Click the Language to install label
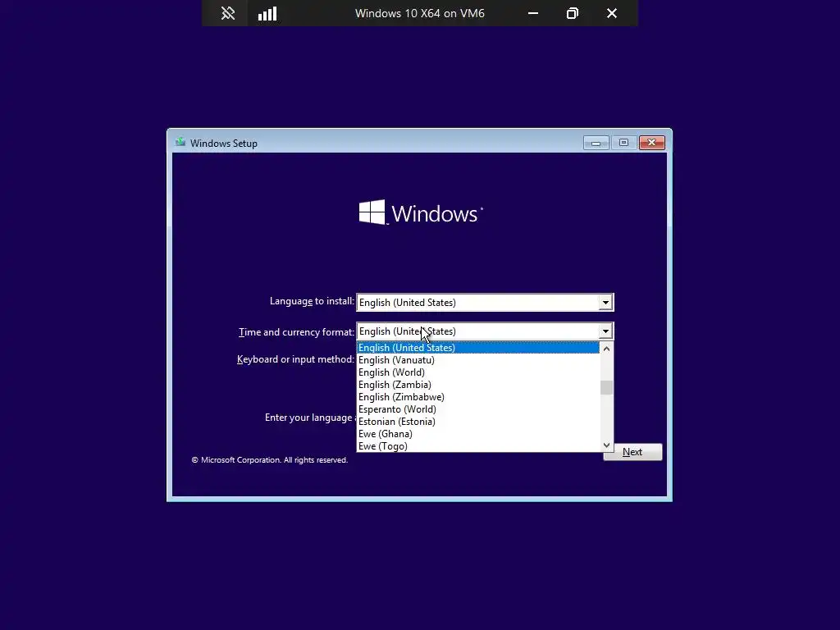Viewport: 840px width, 630px height. click(x=312, y=301)
